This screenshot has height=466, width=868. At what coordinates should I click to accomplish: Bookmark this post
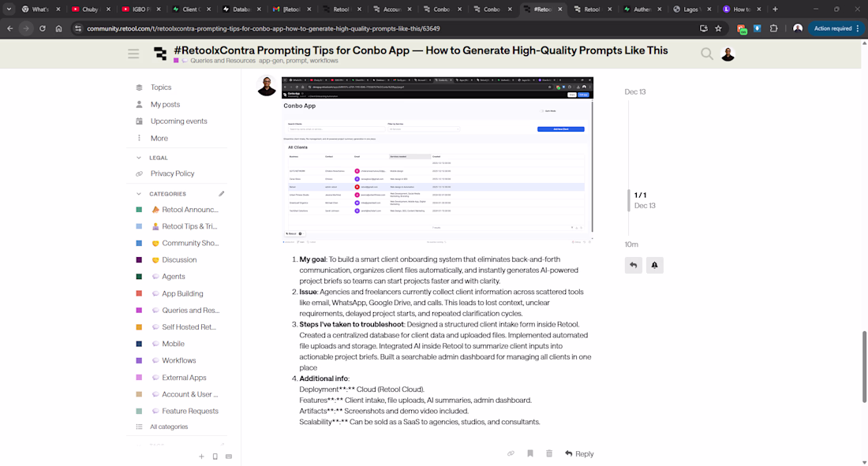coord(529,453)
